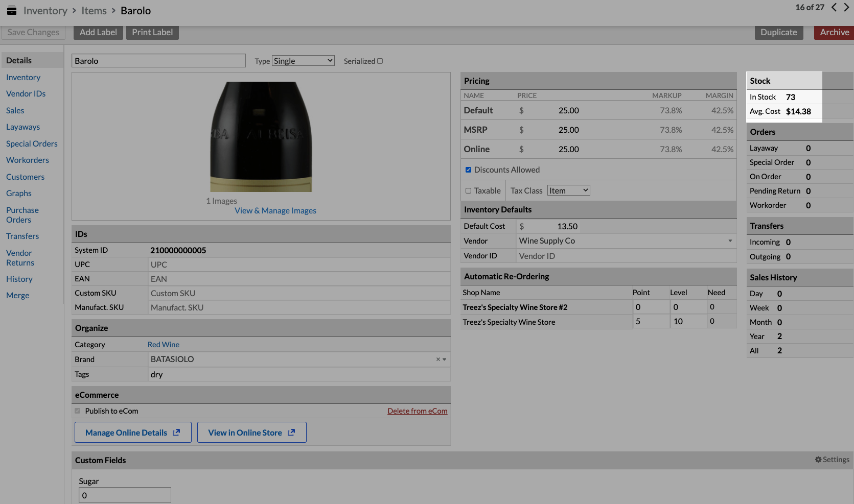854x504 pixels.
Task: Click Items in the breadcrumb
Action: 94,11
